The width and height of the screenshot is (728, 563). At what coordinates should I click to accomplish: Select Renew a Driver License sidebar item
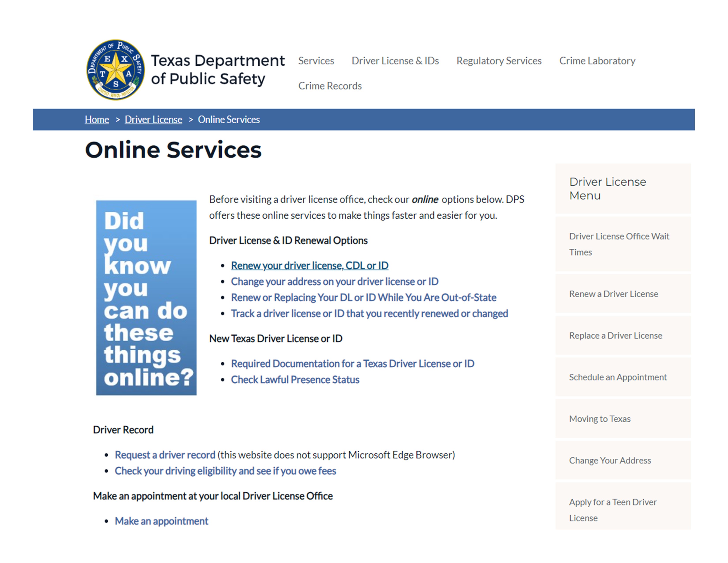tap(623, 294)
